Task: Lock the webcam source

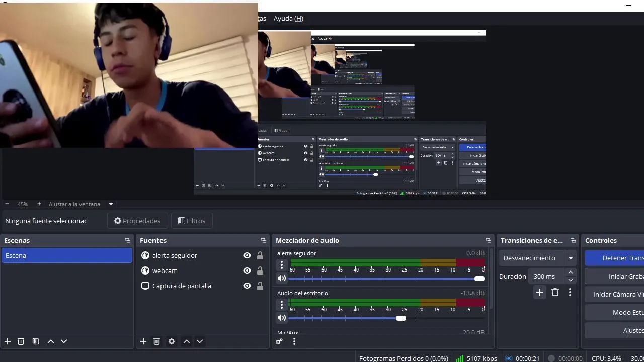Action: point(260,270)
